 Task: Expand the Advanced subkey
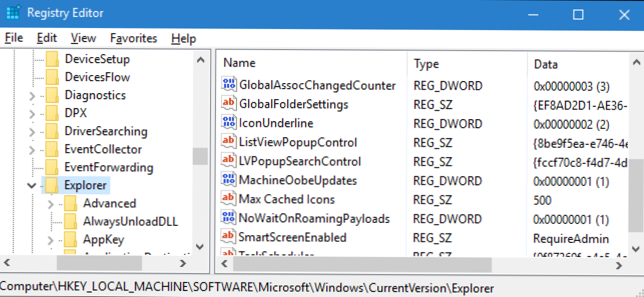pyautogui.click(x=51, y=204)
